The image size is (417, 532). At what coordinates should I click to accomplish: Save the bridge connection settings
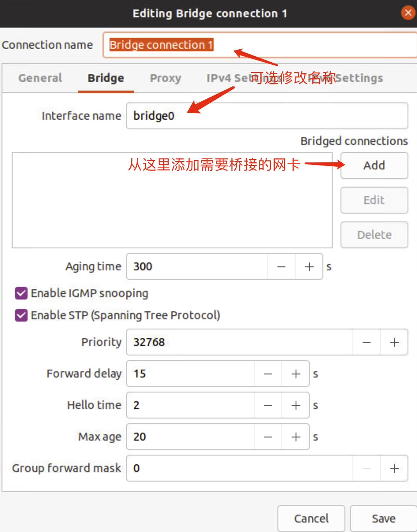[383, 519]
